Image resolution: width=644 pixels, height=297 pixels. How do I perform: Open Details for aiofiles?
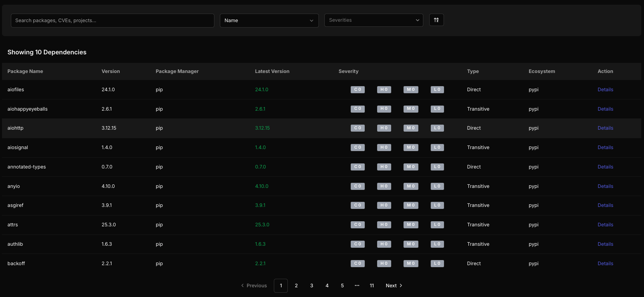(x=605, y=90)
